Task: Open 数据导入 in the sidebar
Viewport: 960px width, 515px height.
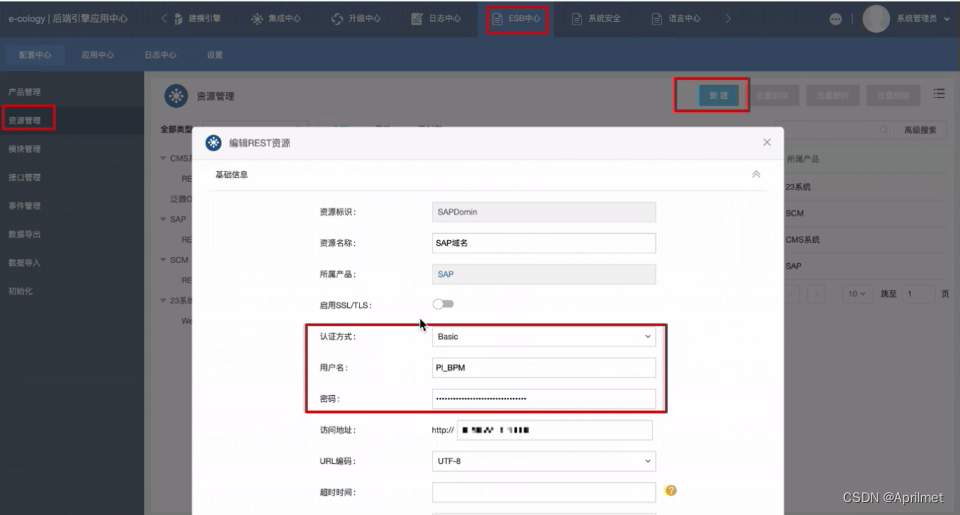Action: (24, 263)
